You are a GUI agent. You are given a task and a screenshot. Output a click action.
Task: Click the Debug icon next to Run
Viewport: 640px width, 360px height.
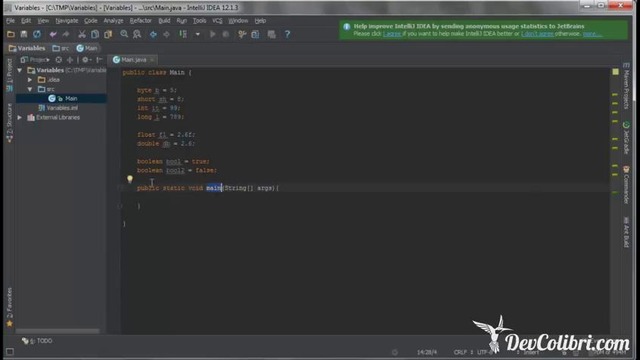[x=225, y=34]
